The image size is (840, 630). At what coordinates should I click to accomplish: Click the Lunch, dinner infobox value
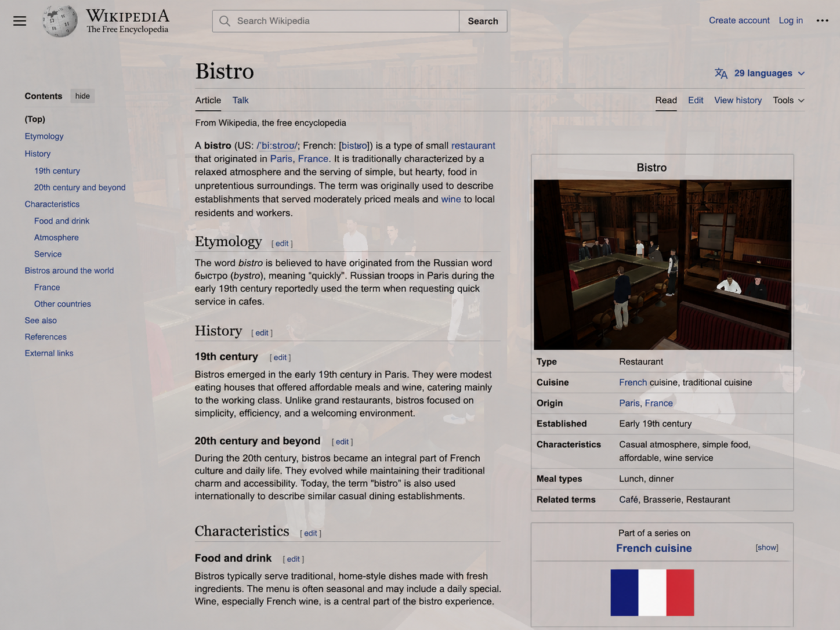click(646, 479)
